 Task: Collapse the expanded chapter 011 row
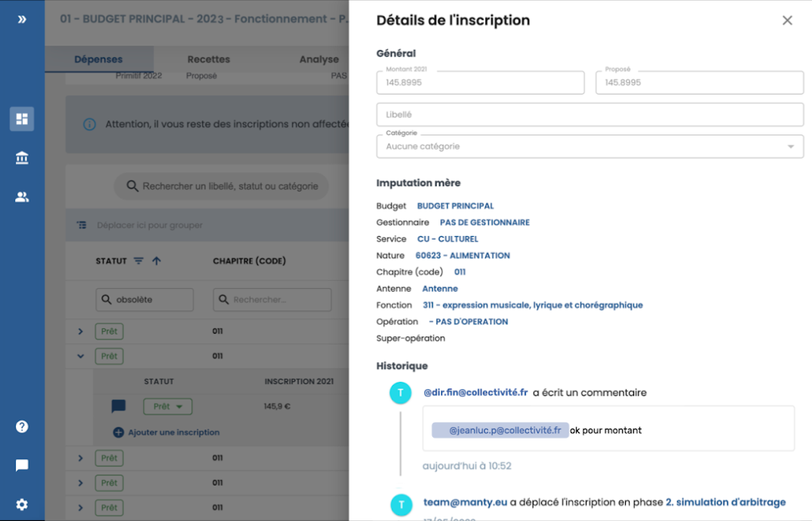81,355
